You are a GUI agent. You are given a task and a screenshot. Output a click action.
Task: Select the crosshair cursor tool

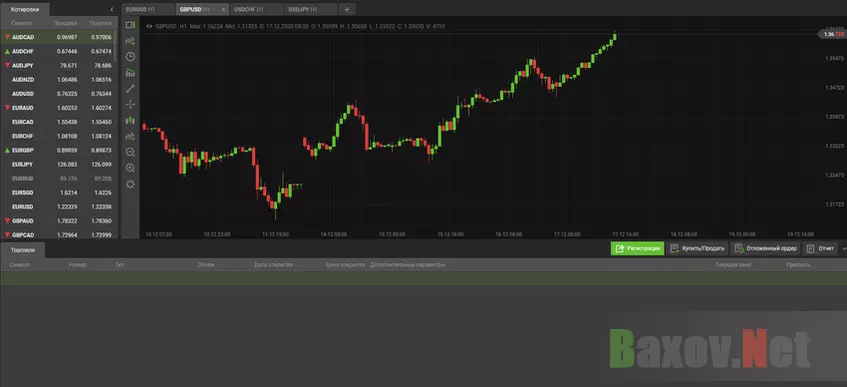pos(130,104)
